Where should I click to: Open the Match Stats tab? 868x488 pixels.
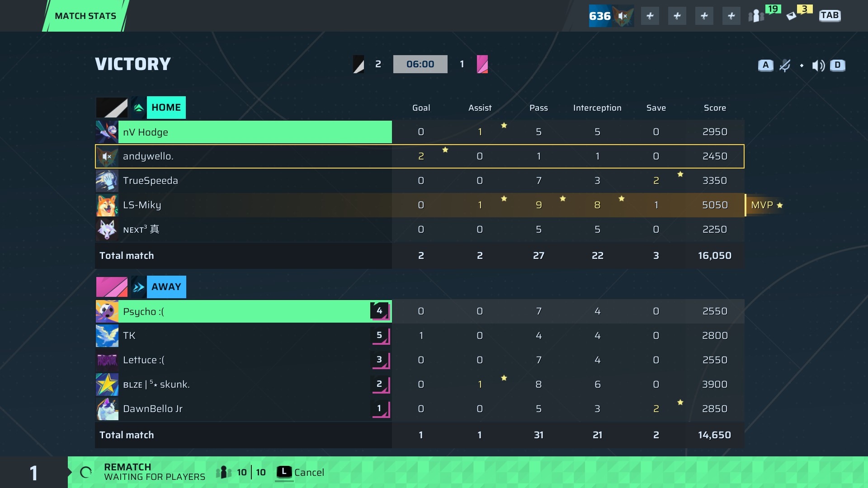point(85,16)
